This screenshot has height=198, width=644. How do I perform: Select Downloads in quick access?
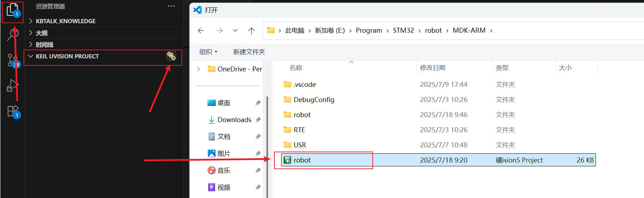pos(230,120)
